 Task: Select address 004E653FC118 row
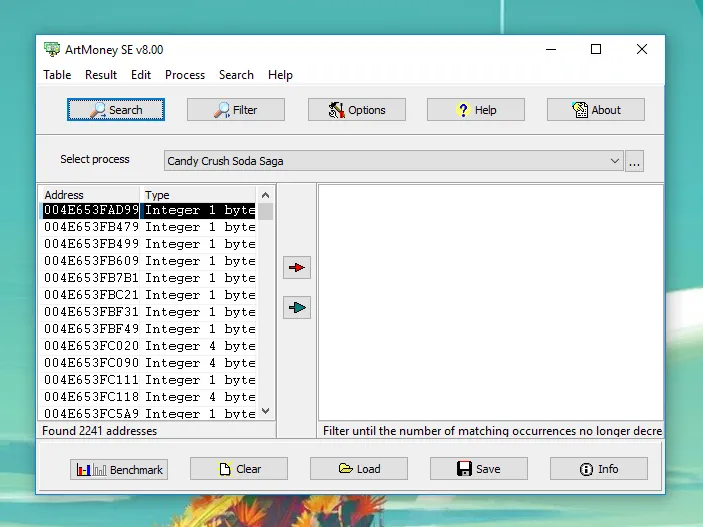coord(149,397)
